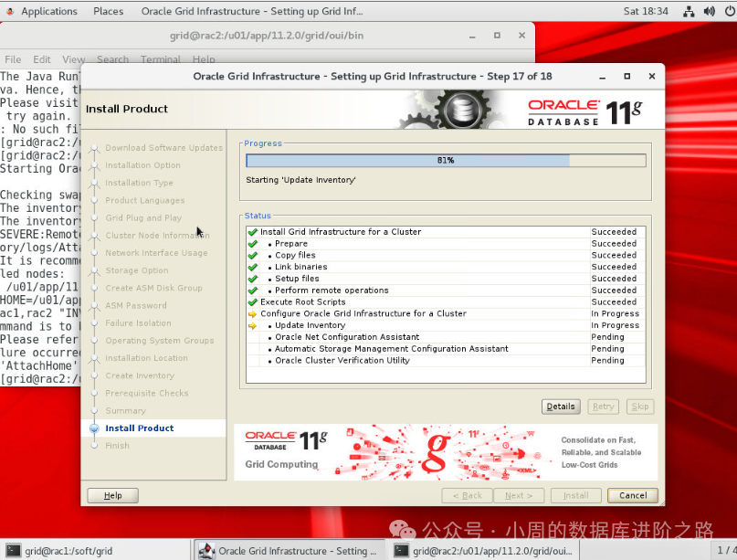Click Create Inventory step in sidebar
The width and height of the screenshot is (737, 560).
tap(140, 375)
